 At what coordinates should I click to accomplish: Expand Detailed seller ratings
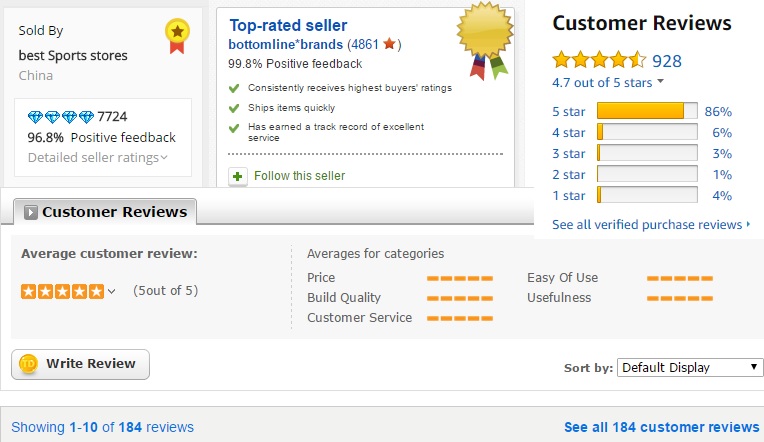click(98, 157)
